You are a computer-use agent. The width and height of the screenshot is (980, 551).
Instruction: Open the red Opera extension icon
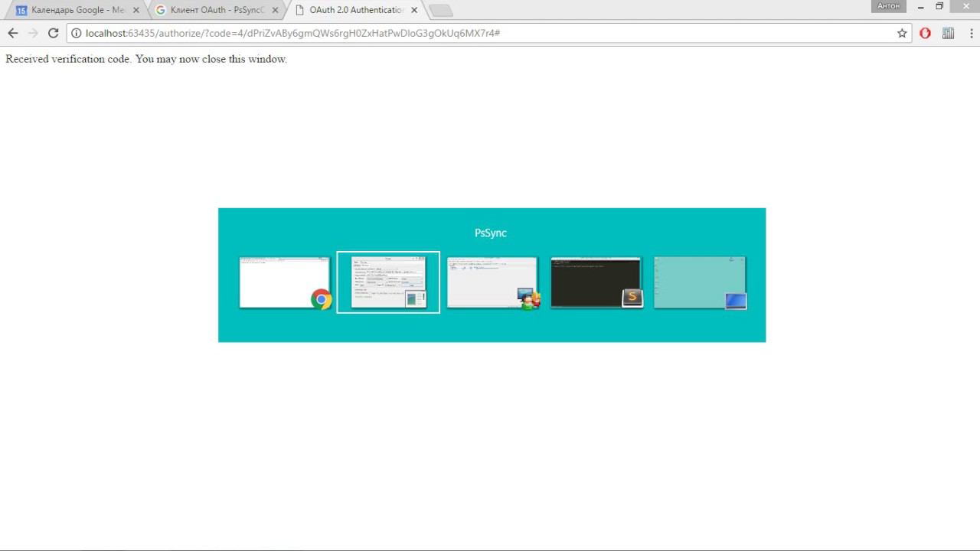925,33
